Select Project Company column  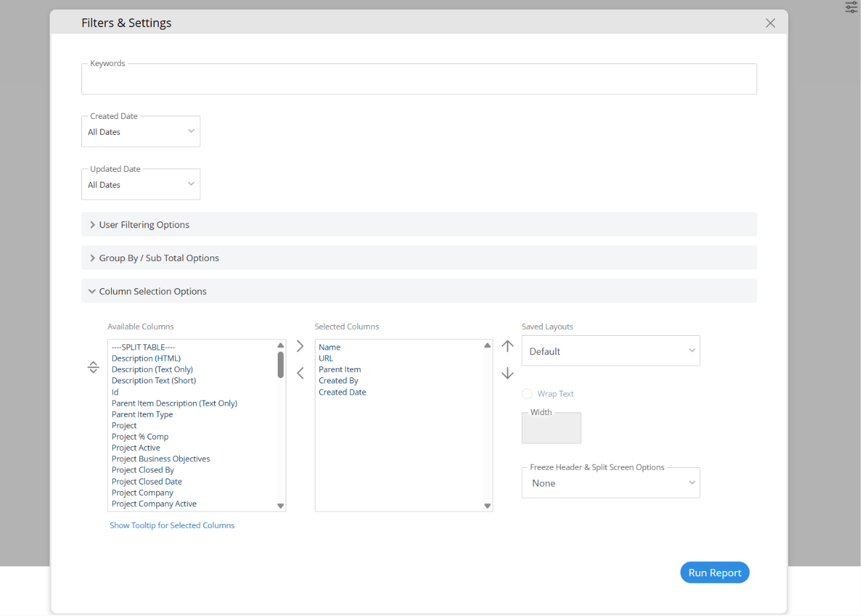coord(143,493)
